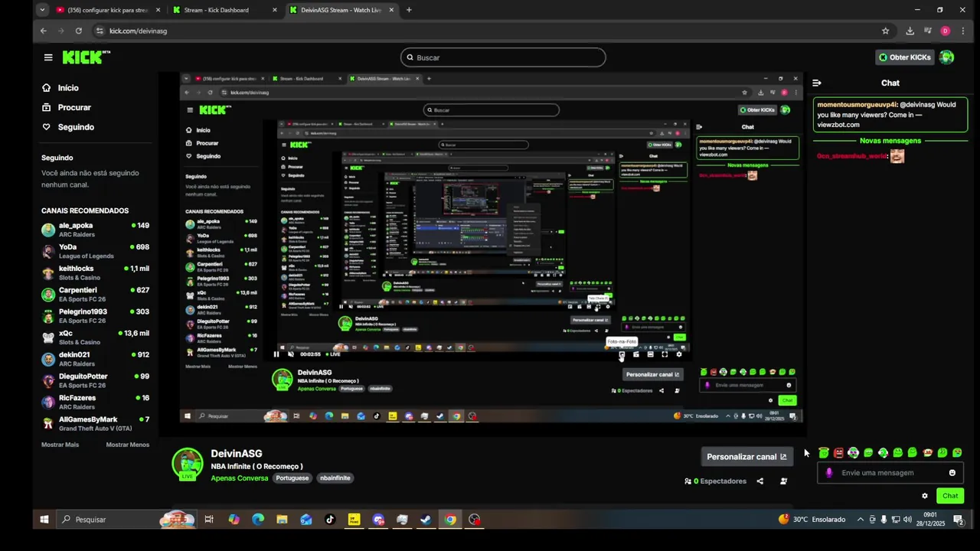Open the Kick hamburger sidebar menu
The height and width of the screenshot is (551, 980).
tap(48, 57)
